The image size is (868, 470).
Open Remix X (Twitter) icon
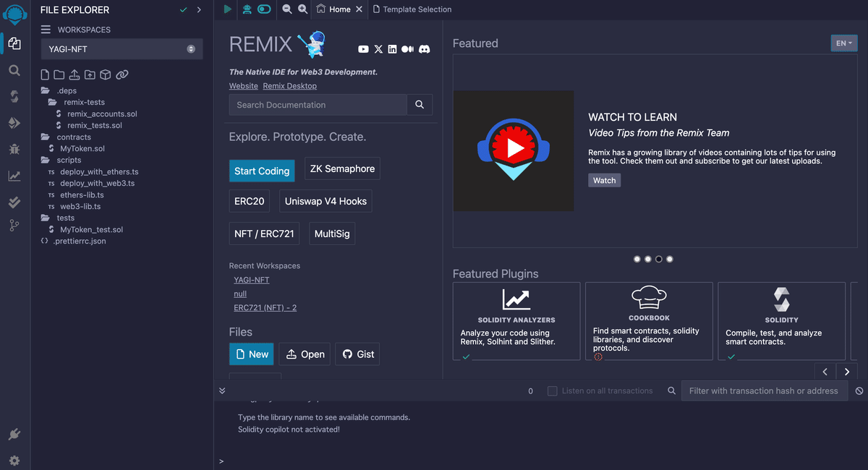[x=378, y=49]
